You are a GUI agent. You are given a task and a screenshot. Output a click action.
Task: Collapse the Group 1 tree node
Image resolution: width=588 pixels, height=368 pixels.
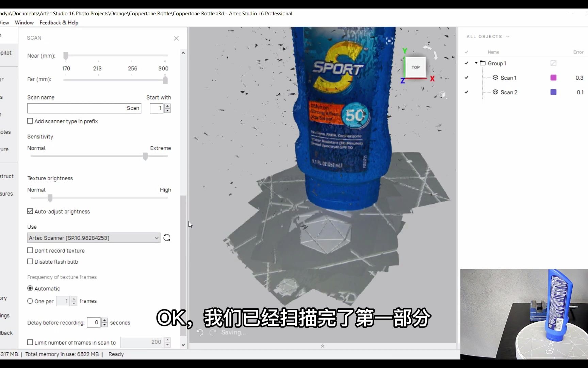[x=476, y=63]
